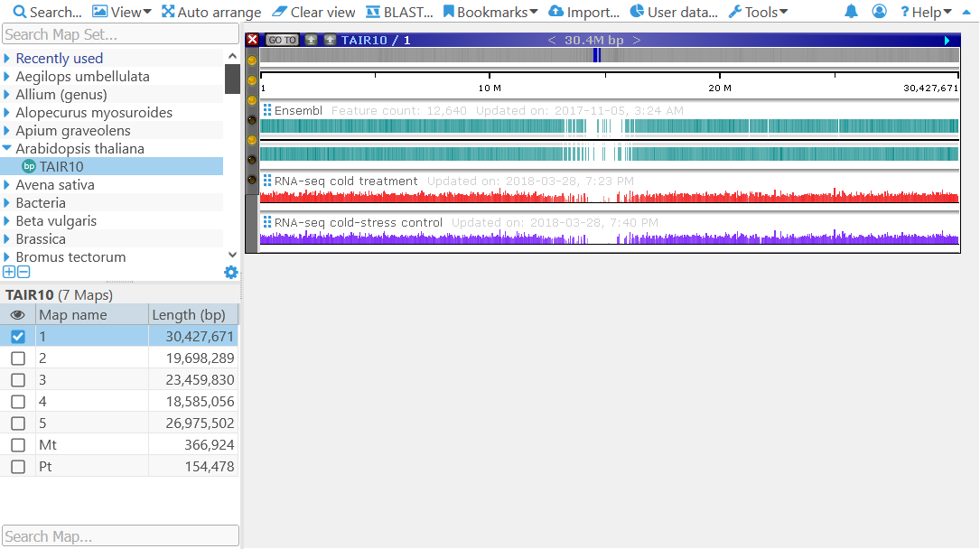980x549 pixels.
Task: Open the View dropdown menu
Action: pyautogui.click(x=122, y=12)
